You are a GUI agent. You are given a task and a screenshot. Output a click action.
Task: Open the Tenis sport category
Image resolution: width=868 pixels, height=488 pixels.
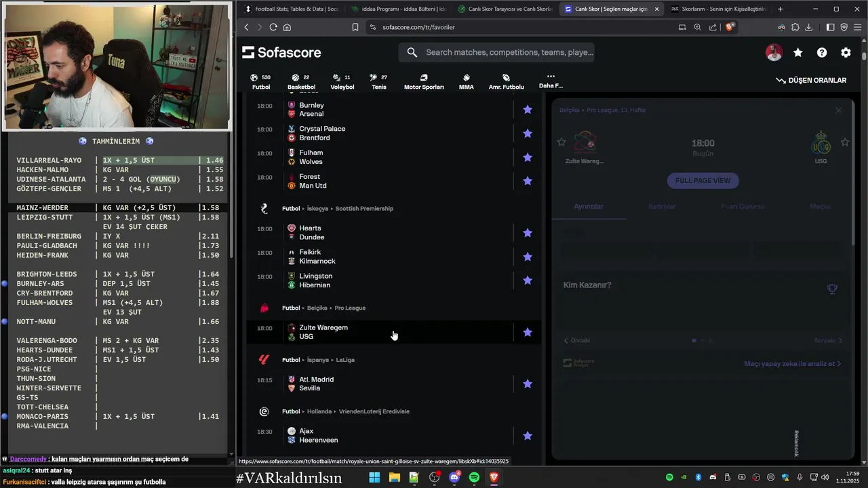click(x=378, y=82)
